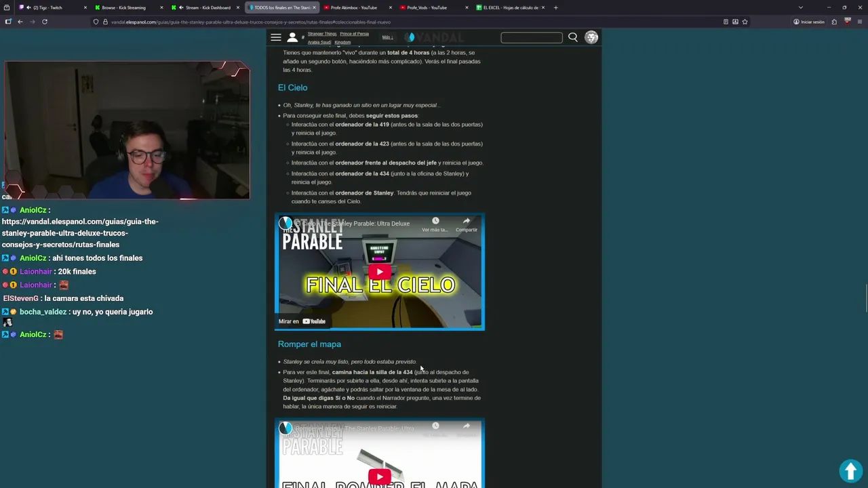
Task: Click the streamer webcam overlay
Action: click(x=127, y=130)
